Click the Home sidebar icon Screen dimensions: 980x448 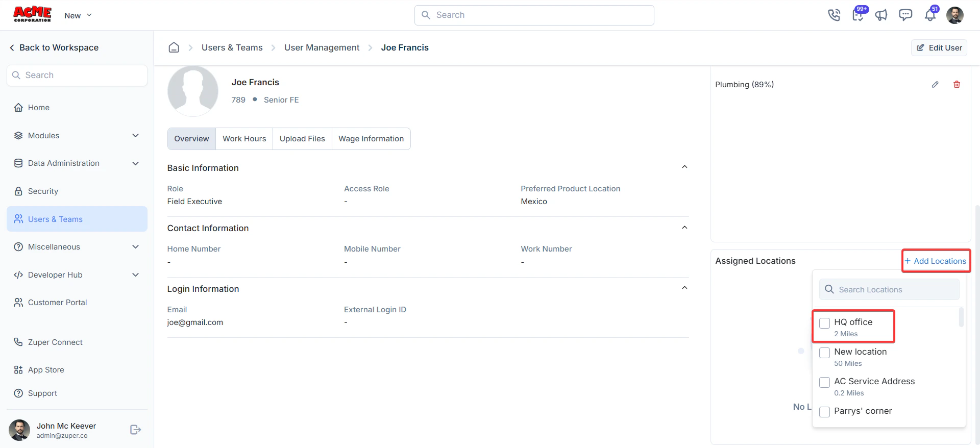[x=18, y=108]
